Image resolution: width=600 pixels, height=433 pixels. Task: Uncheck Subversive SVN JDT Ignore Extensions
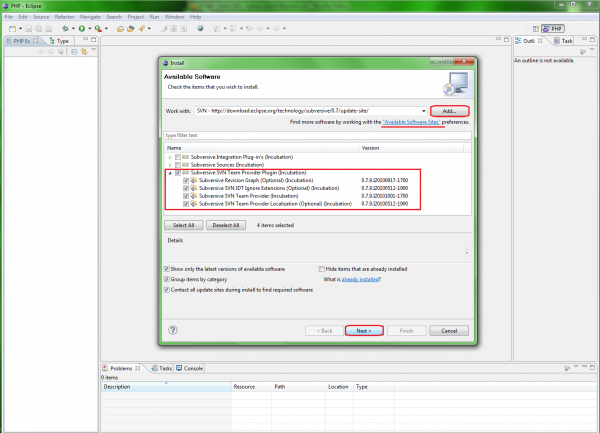point(186,188)
